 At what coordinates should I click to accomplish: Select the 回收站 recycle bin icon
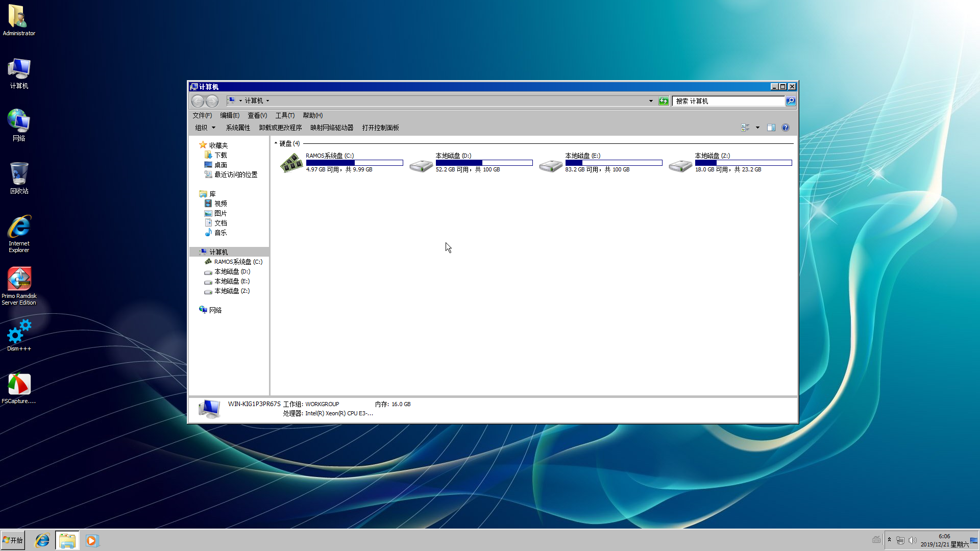[19, 178]
